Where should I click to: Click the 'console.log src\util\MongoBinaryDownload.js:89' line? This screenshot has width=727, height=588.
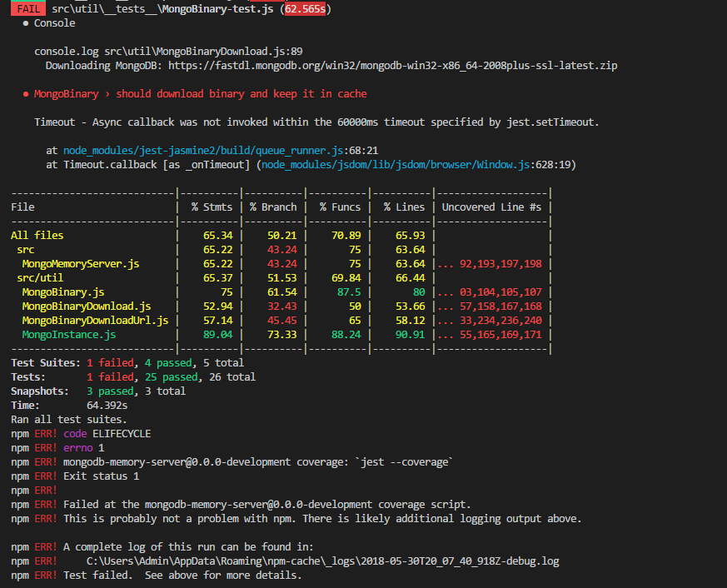pos(168,52)
